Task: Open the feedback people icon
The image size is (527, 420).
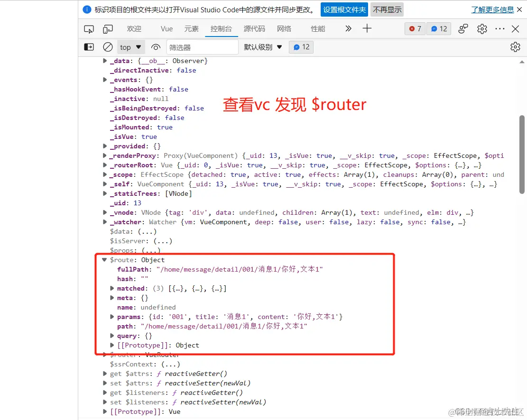Action: tap(463, 29)
